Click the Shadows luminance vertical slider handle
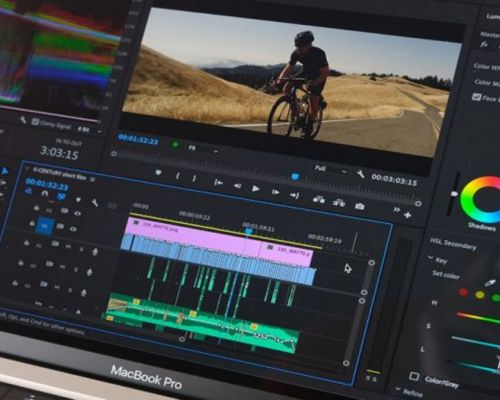 coord(454,194)
